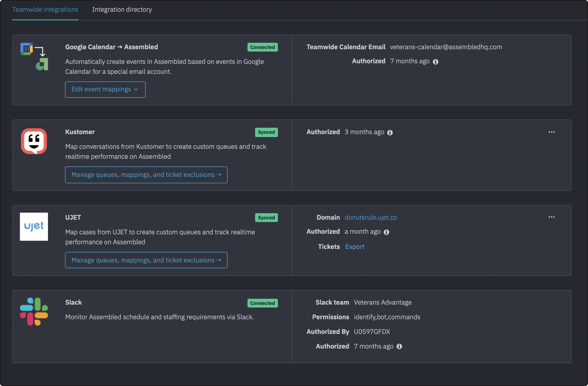
Task: Switch to the Integration directory tab
Action: [x=122, y=10]
